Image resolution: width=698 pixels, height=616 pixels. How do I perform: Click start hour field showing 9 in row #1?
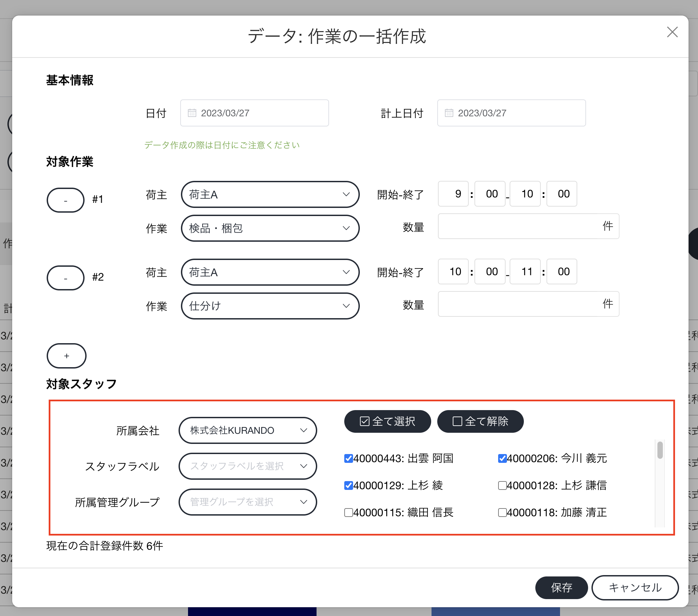(453, 194)
